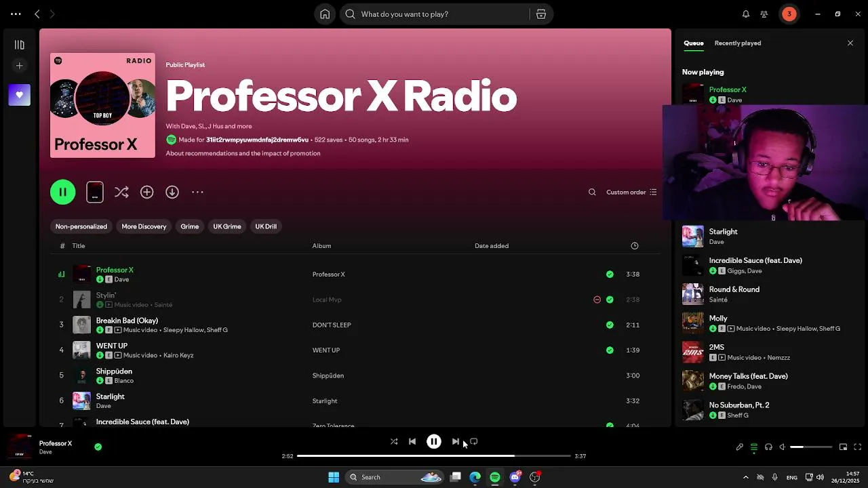Open notifications bell icon

point(745,14)
